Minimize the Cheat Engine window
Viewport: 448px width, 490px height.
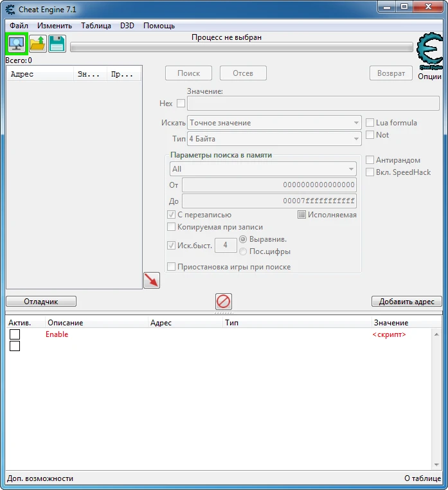coord(387,7)
